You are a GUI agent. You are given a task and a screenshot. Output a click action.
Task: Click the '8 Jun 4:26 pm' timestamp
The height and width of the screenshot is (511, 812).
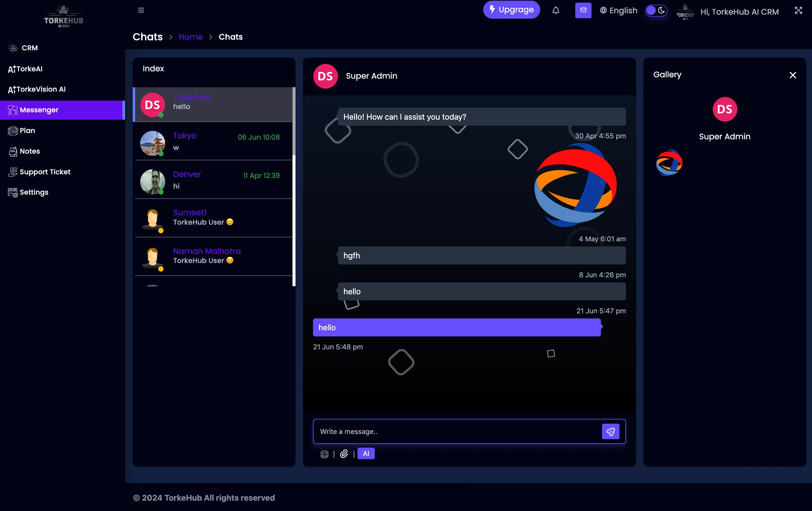(602, 275)
